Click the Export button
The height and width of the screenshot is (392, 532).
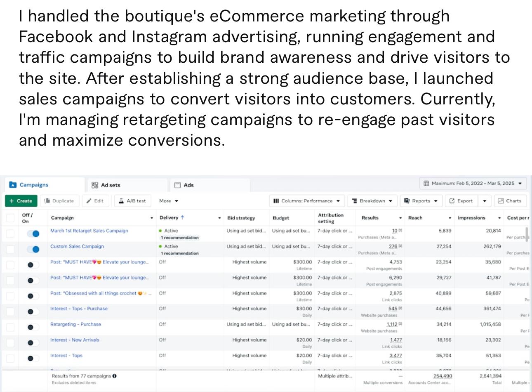[461, 201]
